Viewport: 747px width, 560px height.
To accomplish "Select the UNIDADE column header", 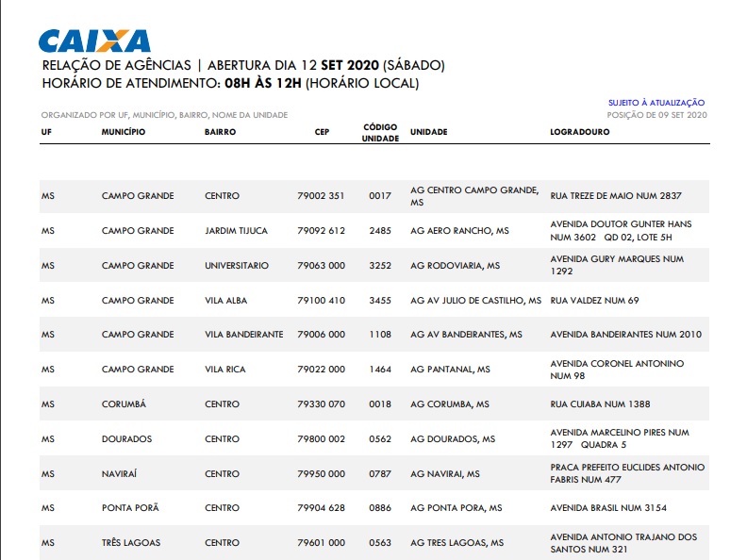I will (429, 132).
